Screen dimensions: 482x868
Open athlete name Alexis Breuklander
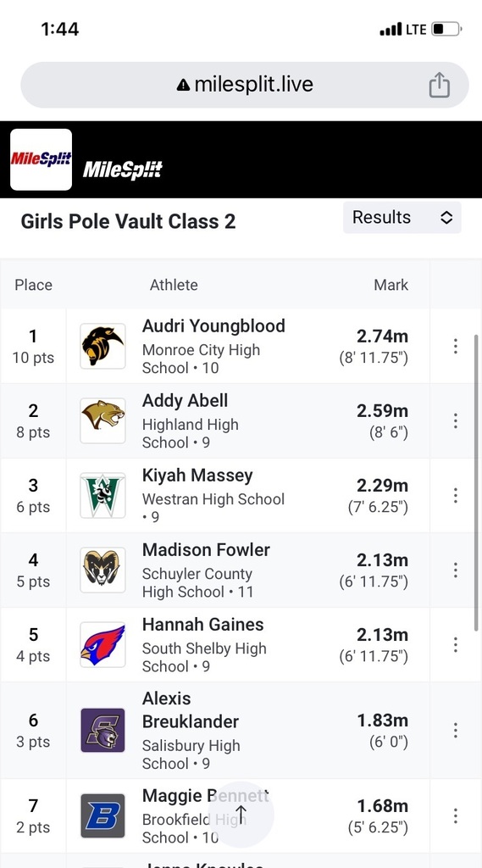pos(191,710)
